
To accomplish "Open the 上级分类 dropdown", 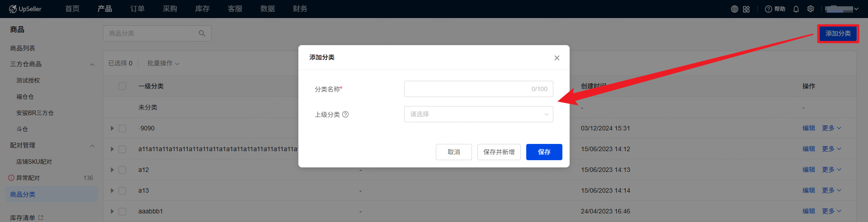I will point(478,115).
